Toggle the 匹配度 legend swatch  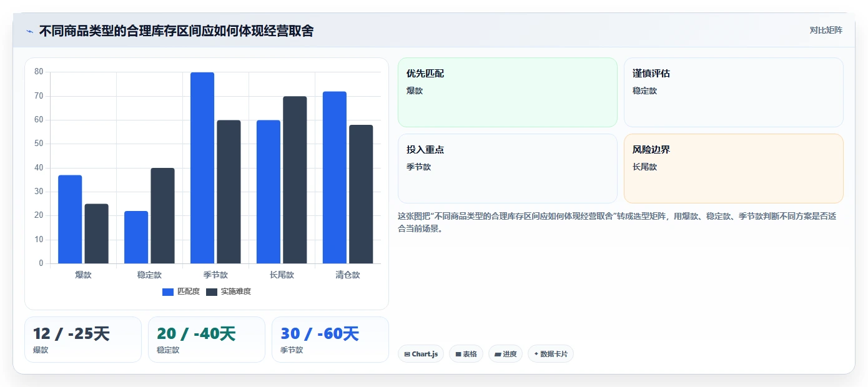point(167,291)
